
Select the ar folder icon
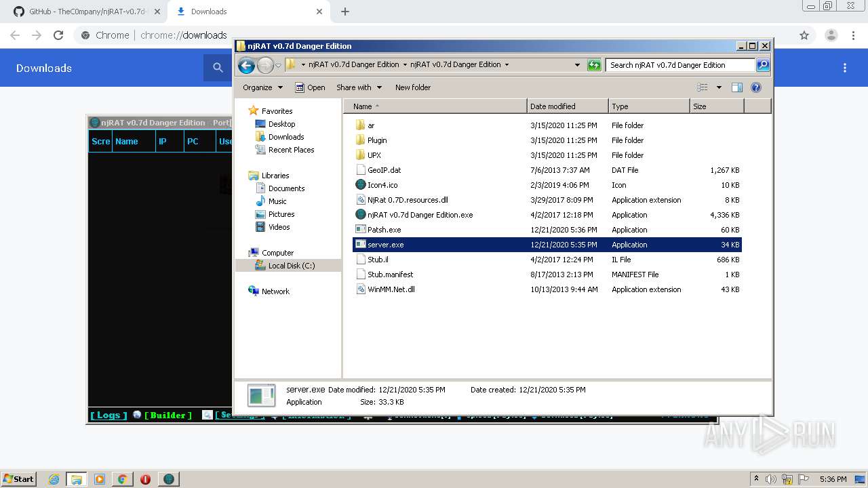pyautogui.click(x=360, y=125)
